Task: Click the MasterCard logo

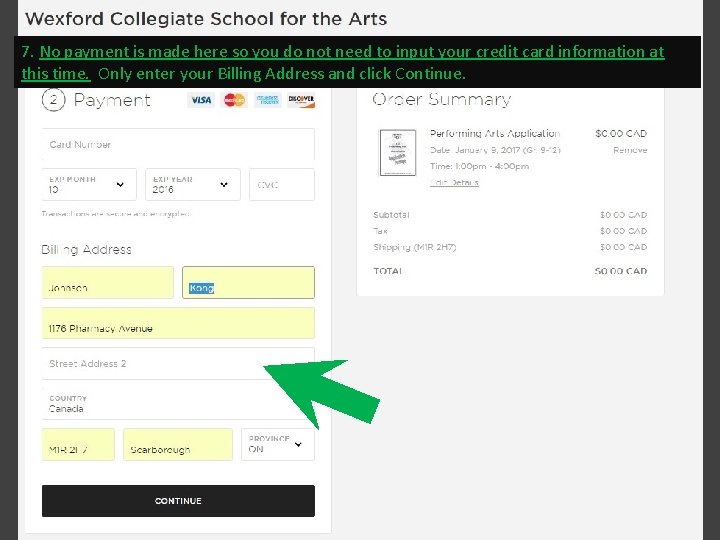Action: 234,100
